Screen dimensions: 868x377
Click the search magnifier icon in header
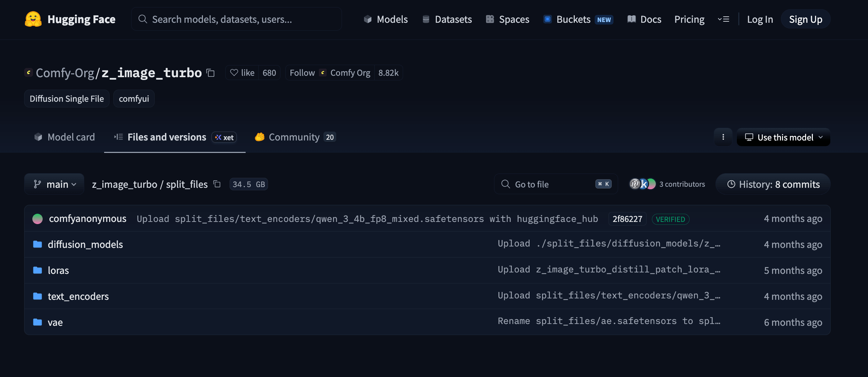click(x=143, y=19)
